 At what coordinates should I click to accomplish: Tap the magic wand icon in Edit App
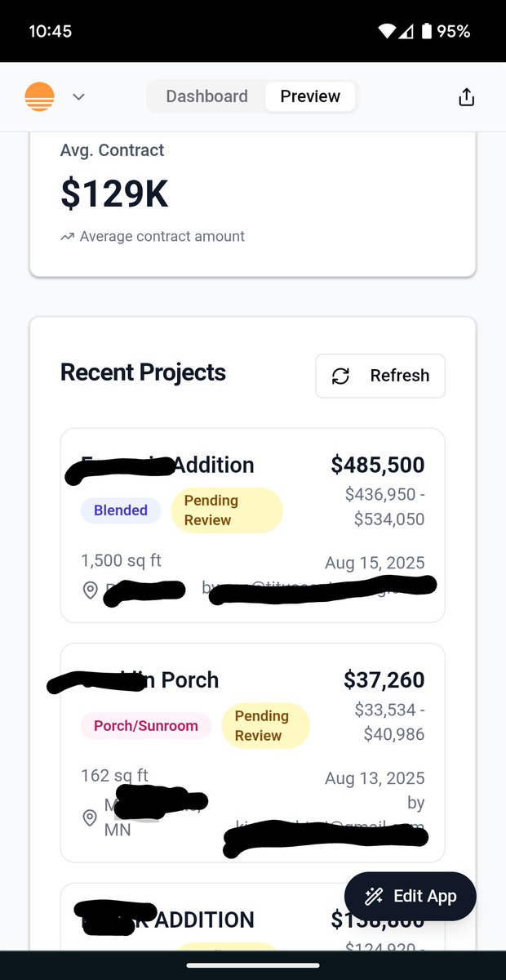click(374, 896)
